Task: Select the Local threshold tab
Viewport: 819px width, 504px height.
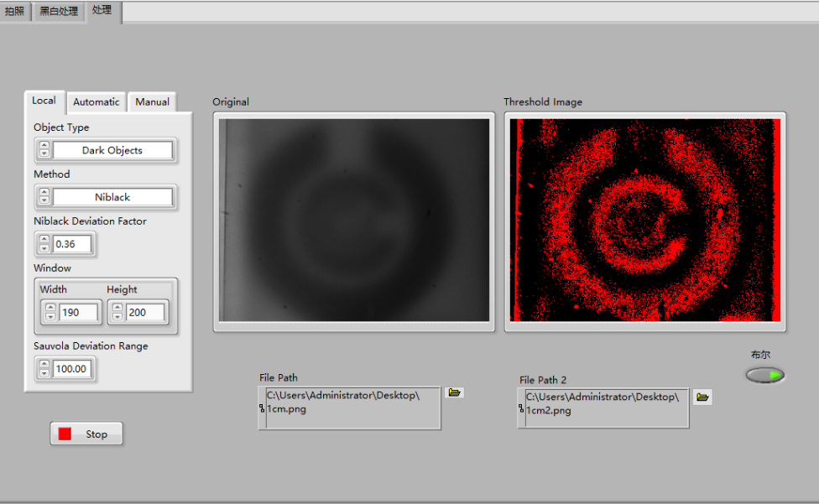Action: click(44, 101)
